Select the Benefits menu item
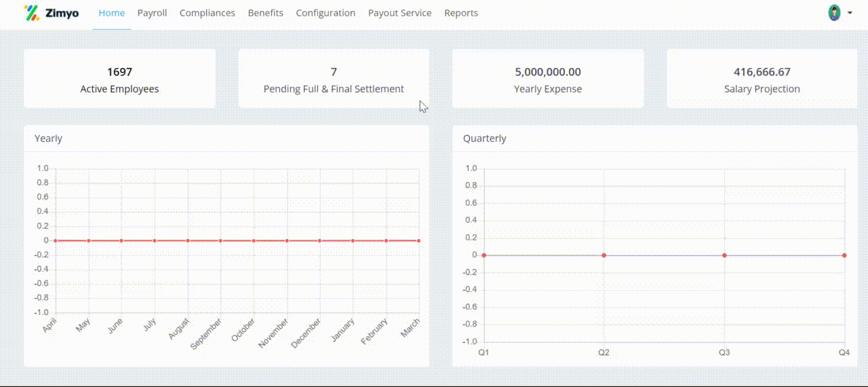Screen dimensions: 868x387 pyautogui.click(x=265, y=13)
